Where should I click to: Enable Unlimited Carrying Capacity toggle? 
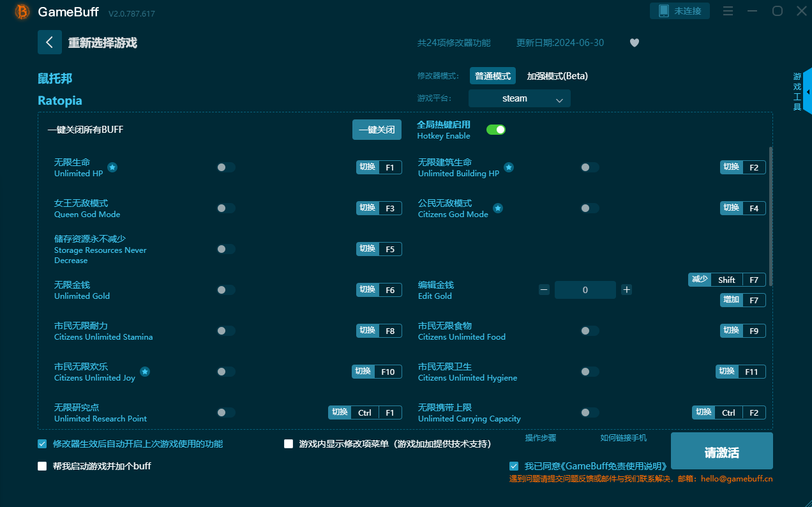pyautogui.click(x=590, y=412)
